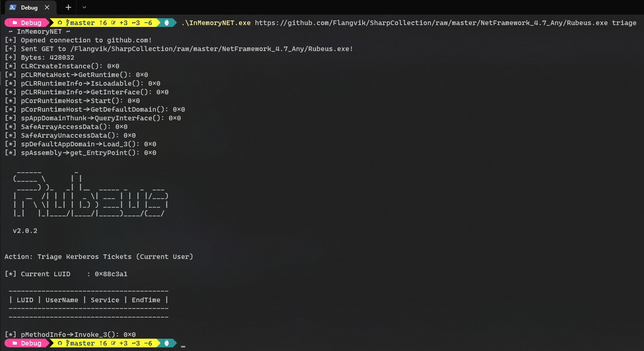Click the 'Current LUID : 0x88c3a1' line
This screenshot has height=351, width=644.
pos(66,274)
